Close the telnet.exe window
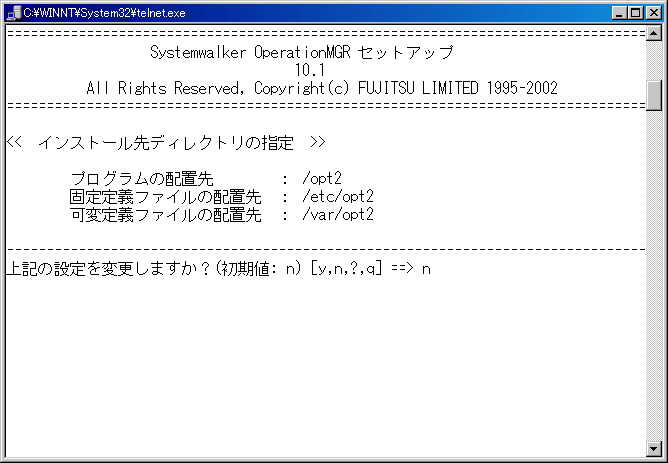The height and width of the screenshot is (463, 668). tap(653, 13)
